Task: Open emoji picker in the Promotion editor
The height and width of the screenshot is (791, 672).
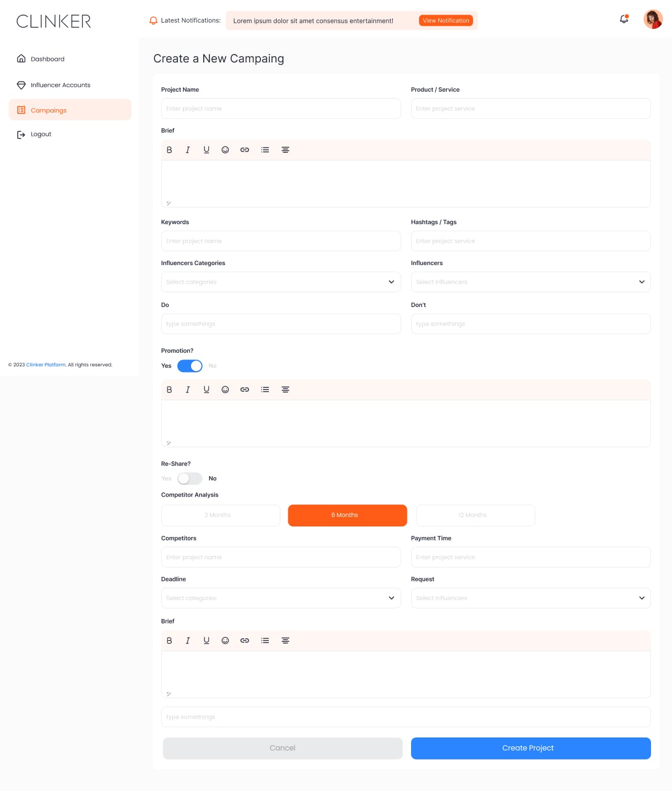Action: [x=225, y=389]
